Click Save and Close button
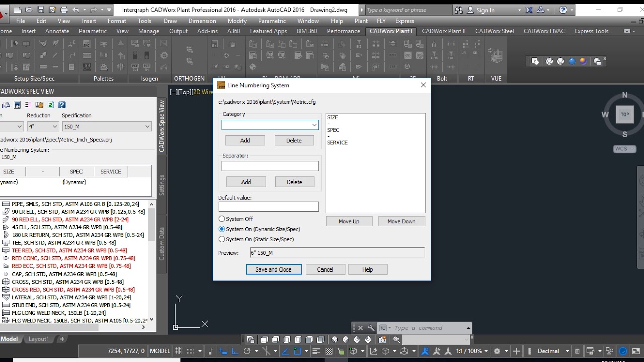This screenshot has height=362, width=644. pos(273,269)
